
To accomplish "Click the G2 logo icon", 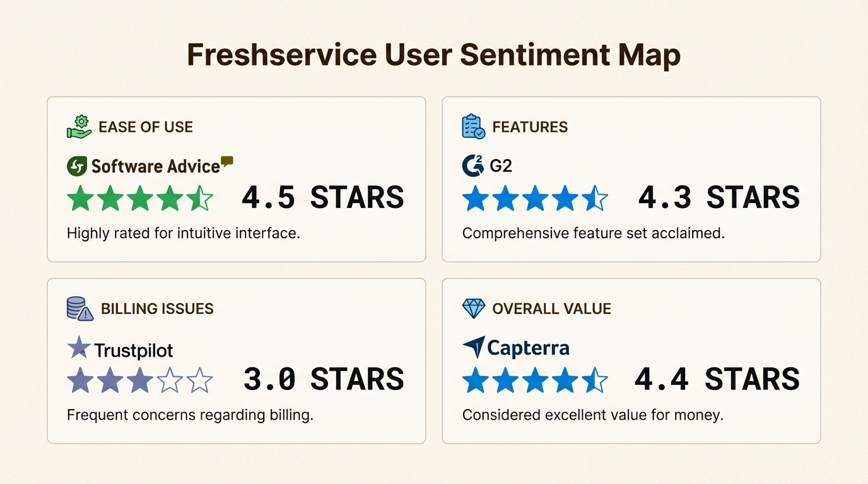I will tap(473, 166).
